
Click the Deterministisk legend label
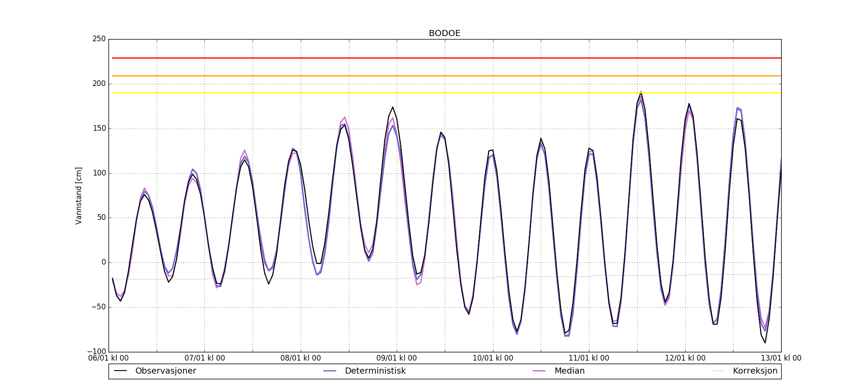375,371
